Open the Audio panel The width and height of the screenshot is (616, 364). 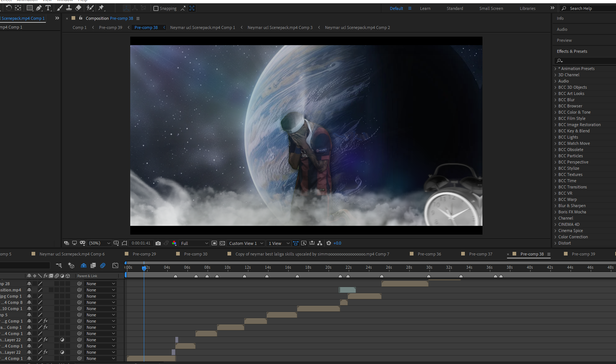coord(562,29)
